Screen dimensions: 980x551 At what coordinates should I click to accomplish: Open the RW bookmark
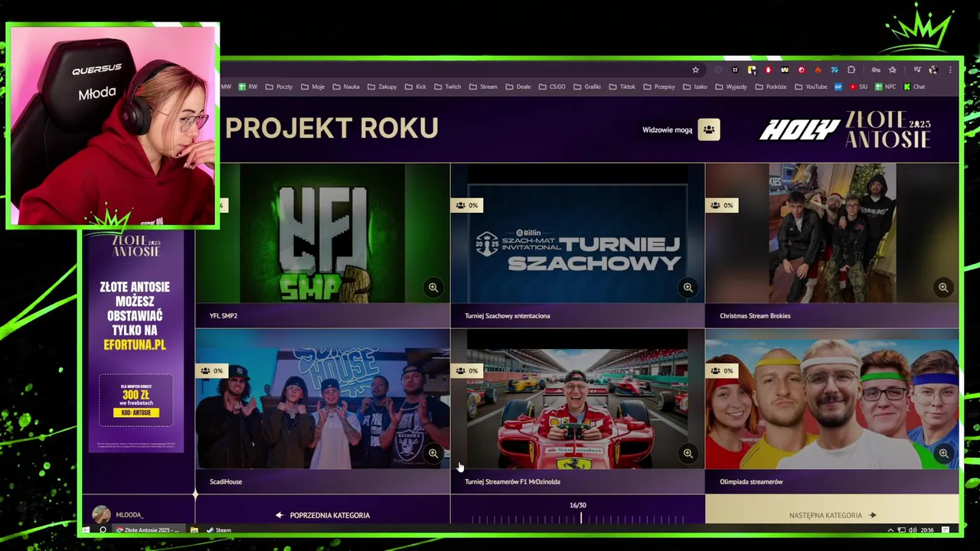pos(248,86)
